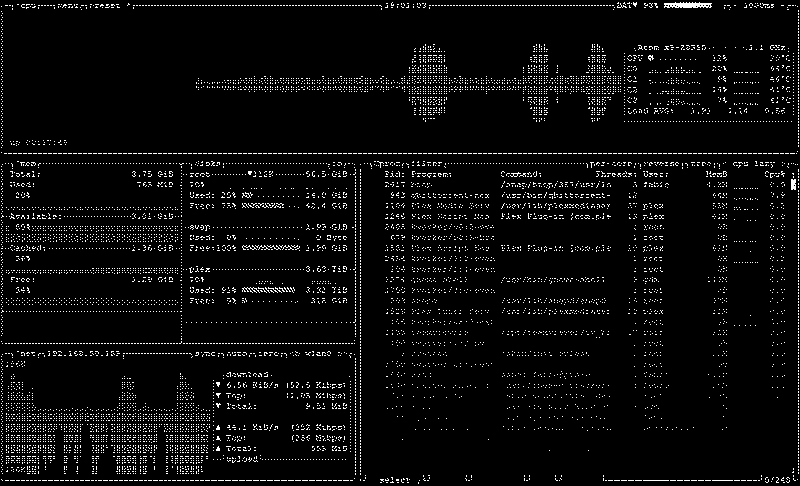Click the Cached memory line
Image resolution: width=800 pixels, height=486 pixels.
[92, 248]
